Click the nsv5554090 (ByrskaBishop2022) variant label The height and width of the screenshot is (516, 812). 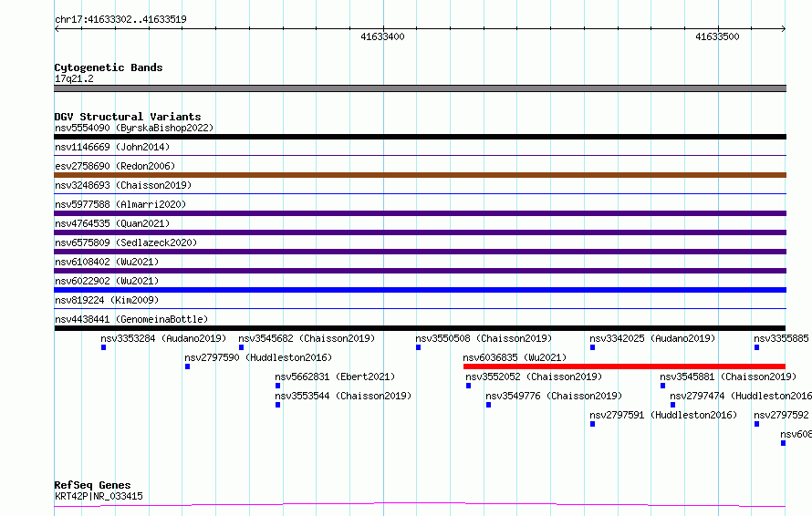(x=134, y=128)
